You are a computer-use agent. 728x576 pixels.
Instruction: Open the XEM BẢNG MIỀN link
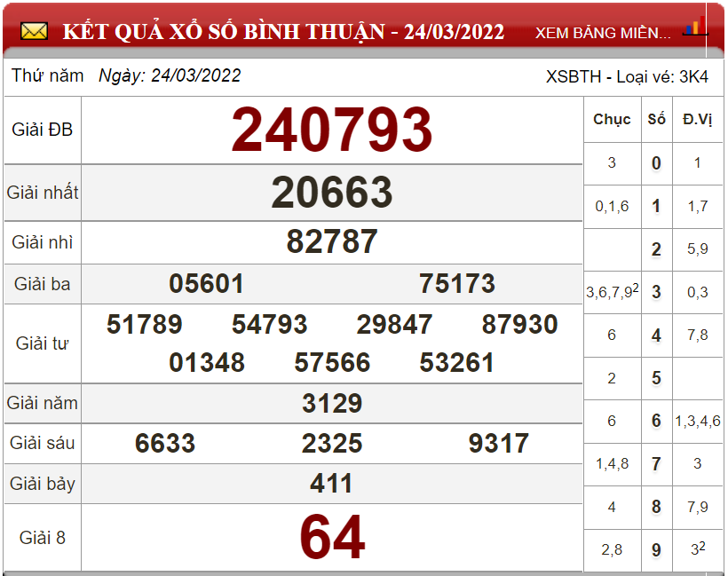click(x=603, y=33)
